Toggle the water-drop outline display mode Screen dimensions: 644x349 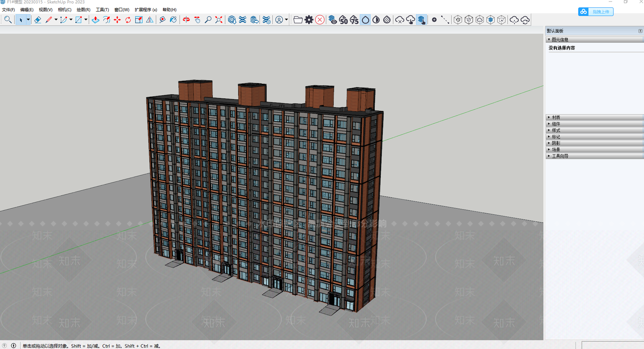point(365,20)
